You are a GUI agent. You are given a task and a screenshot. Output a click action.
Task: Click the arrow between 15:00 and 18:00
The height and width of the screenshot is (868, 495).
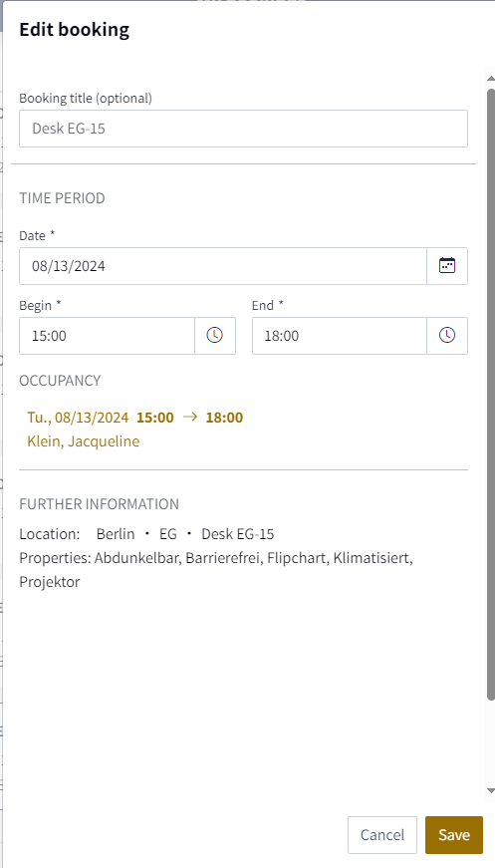coord(189,418)
